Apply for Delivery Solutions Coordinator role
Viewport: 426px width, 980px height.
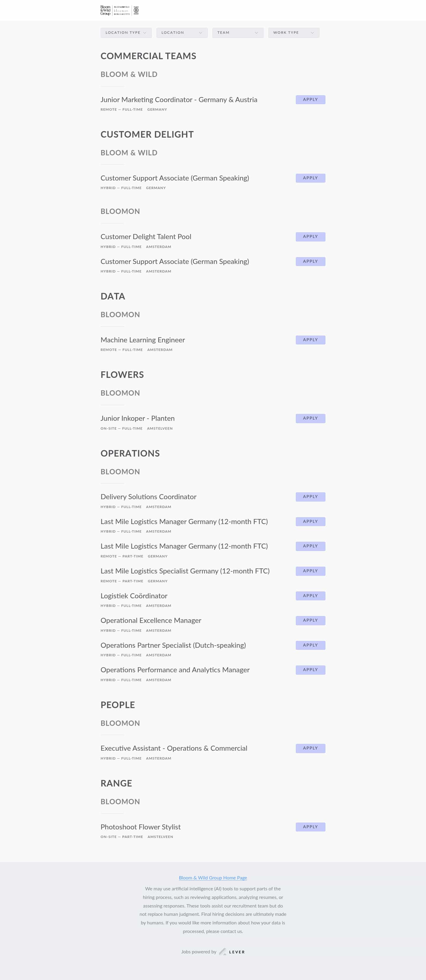point(310,497)
